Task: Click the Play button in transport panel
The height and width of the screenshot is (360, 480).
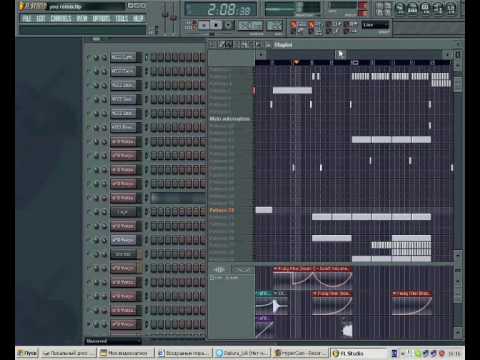Action: (204, 25)
